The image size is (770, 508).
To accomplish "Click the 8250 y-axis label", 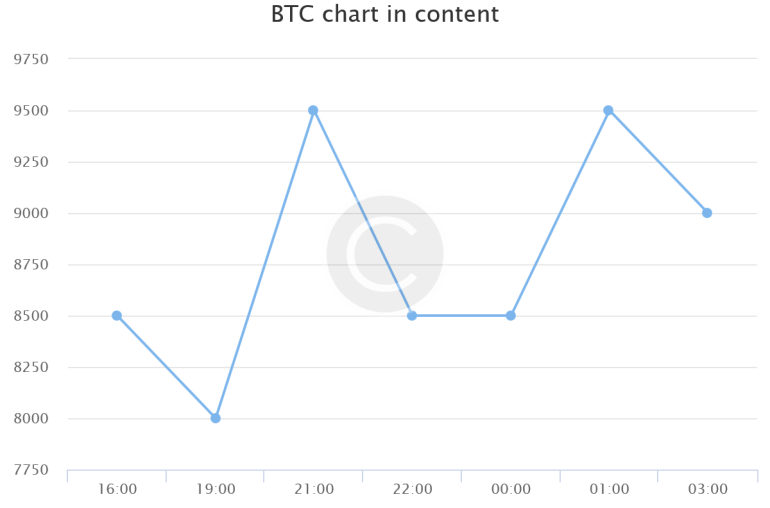I will point(31,367).
